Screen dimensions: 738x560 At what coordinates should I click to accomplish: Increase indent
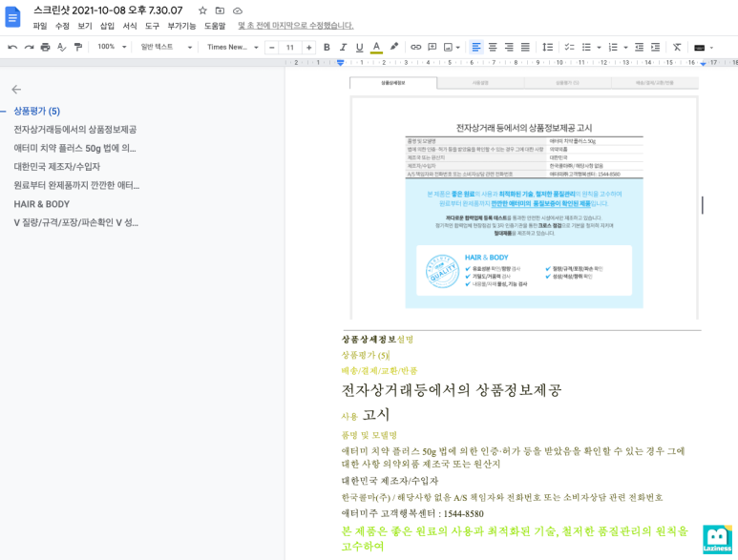pyautogui.click(x=655, y=47)
